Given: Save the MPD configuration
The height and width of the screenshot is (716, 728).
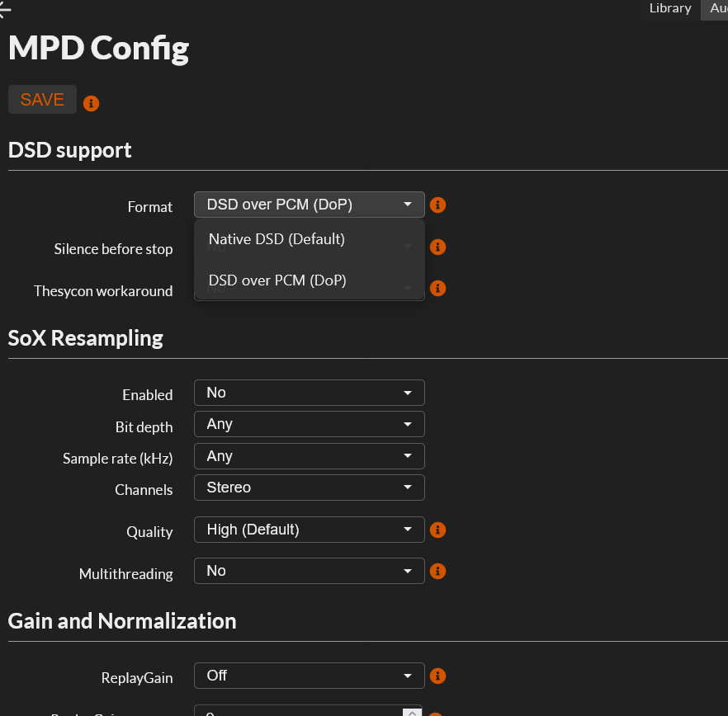Looking at the screenshot, I should [x=42, y=99].
